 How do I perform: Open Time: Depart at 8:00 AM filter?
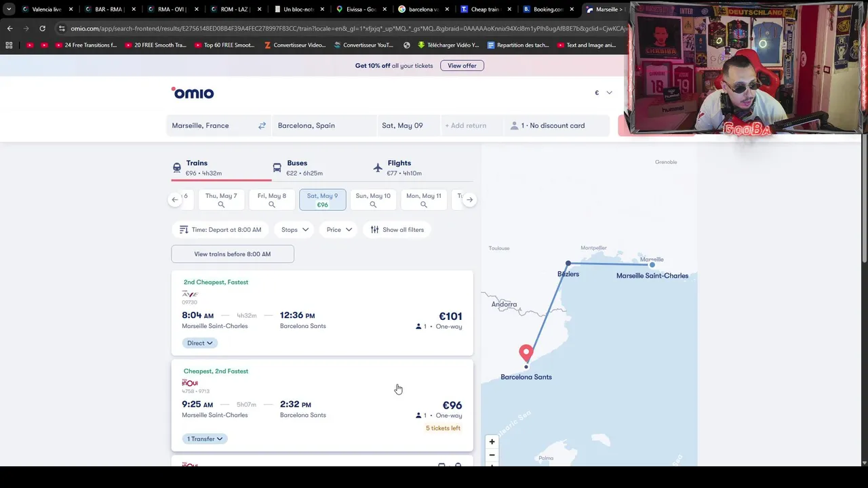220,230
